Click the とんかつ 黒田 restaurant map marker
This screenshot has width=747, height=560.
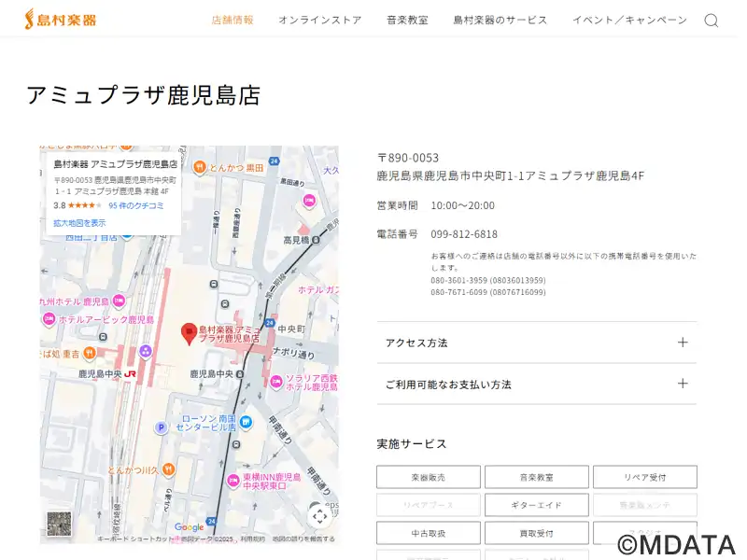coord(199,167)
